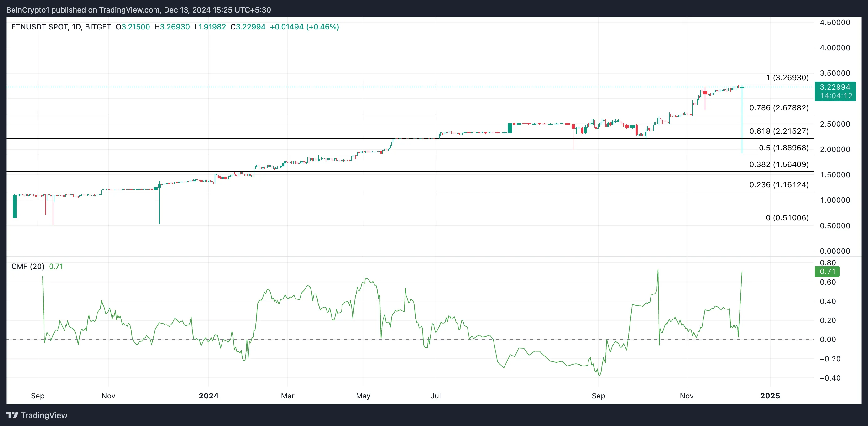
Task: Click the 2025 year marker on time axis
Action: (x=770, y=396)
